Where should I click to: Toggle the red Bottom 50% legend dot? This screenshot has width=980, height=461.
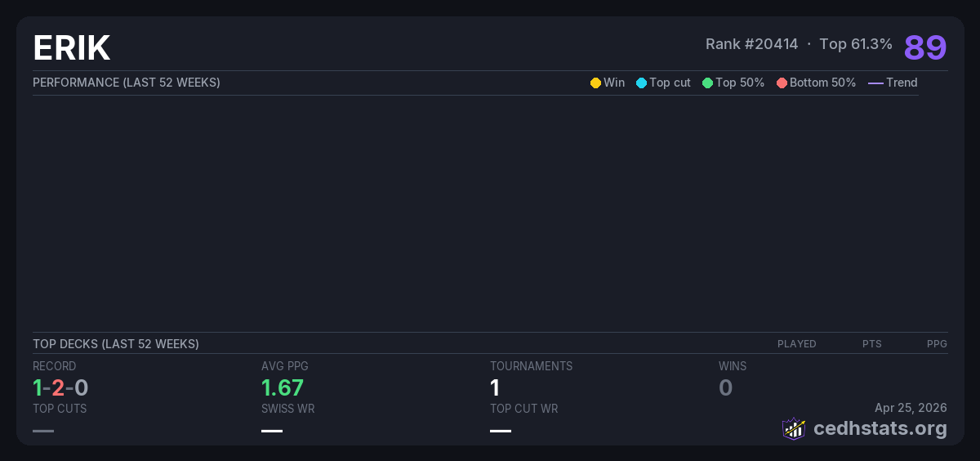[782, 83]
